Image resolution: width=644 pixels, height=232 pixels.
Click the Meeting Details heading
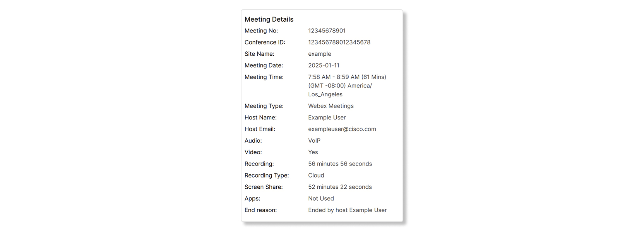click(269, 19)
